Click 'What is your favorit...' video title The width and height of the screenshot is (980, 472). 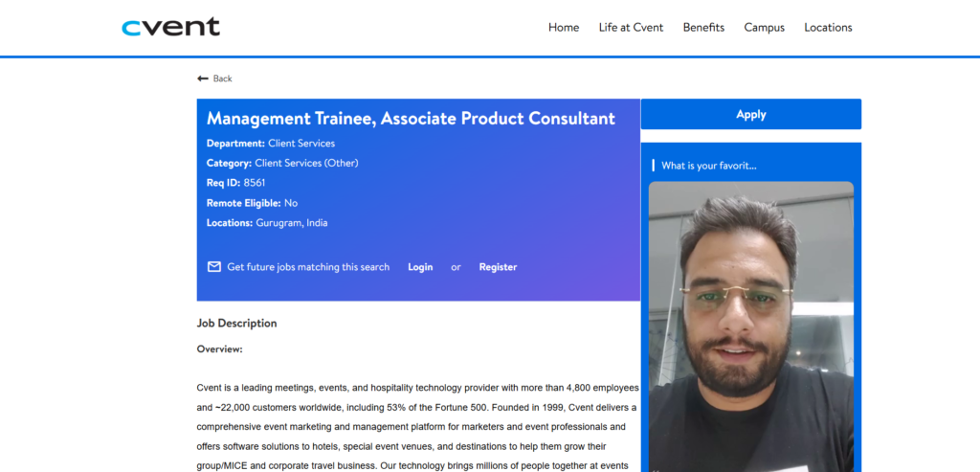(x=709, y=166)
